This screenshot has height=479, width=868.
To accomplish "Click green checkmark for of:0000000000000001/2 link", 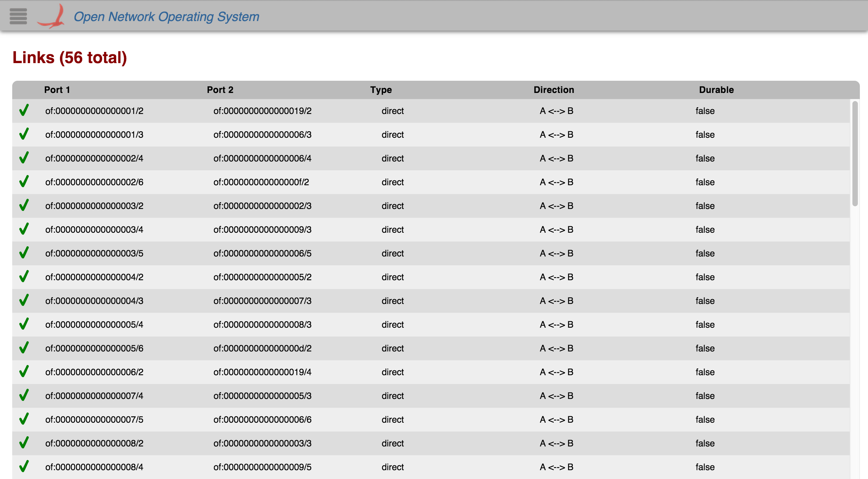I will (x=24, y=111).
